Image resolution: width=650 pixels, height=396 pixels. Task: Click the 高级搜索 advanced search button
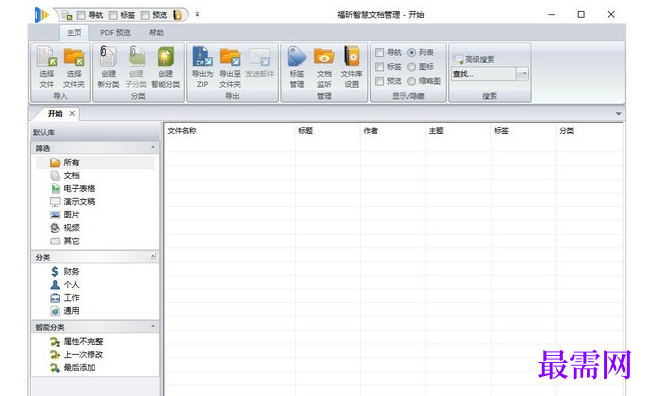tap(474, 59)
